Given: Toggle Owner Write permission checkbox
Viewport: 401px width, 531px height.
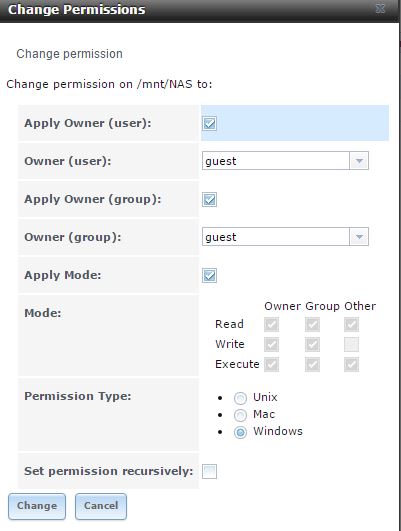Looking at the screenshot, I should pyautogui.click(x=272, y=344).
